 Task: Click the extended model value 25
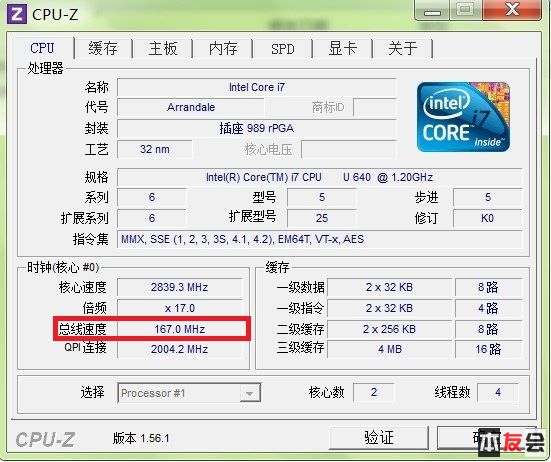(322, 218)
